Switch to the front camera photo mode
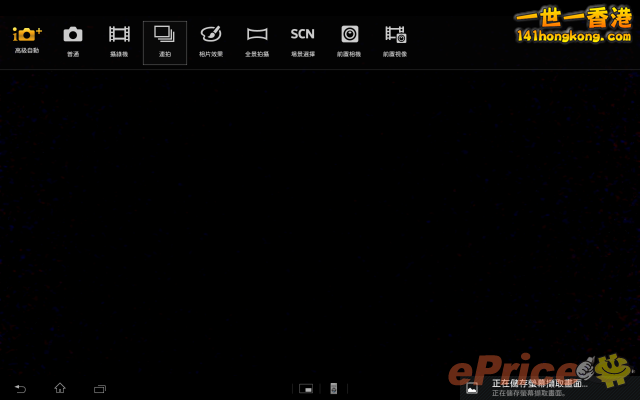 point(349,42)
